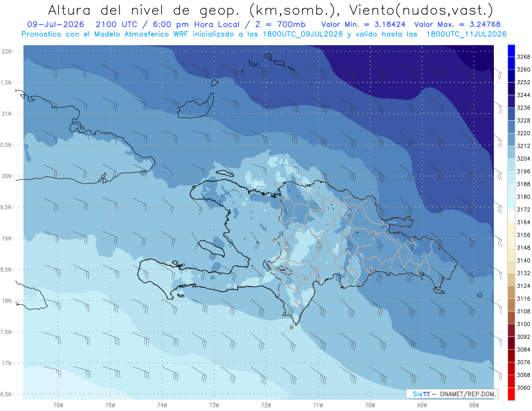Select "Valor Min. = 3.18424" text
532x411 pixels.
pyautogui.click(x=364, y=24)
